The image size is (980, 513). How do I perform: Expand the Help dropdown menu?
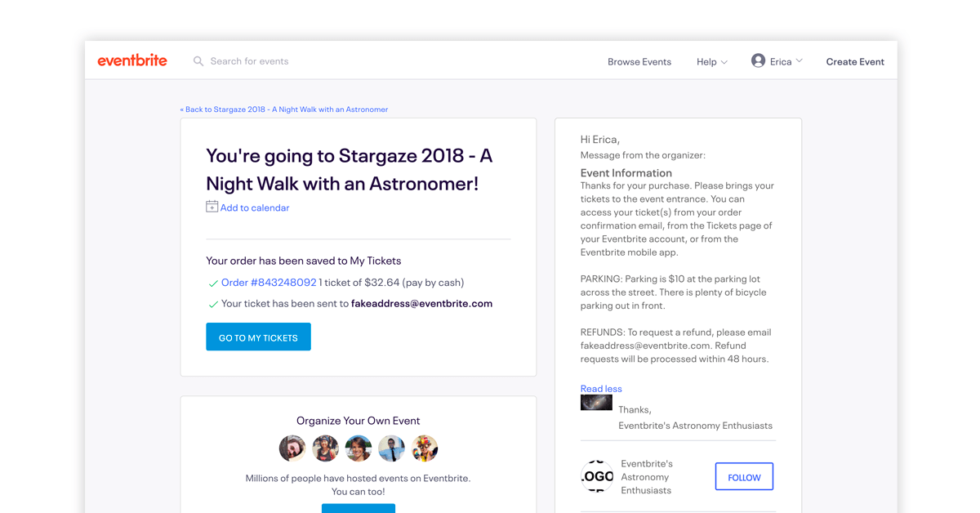point(711,62)
